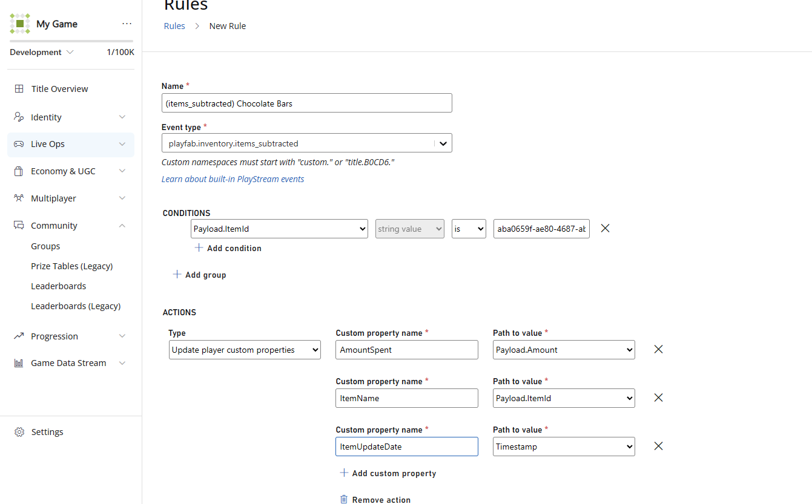Click the Progression trend arrow icon
The image size is (812, 504).
click(19, 336)
